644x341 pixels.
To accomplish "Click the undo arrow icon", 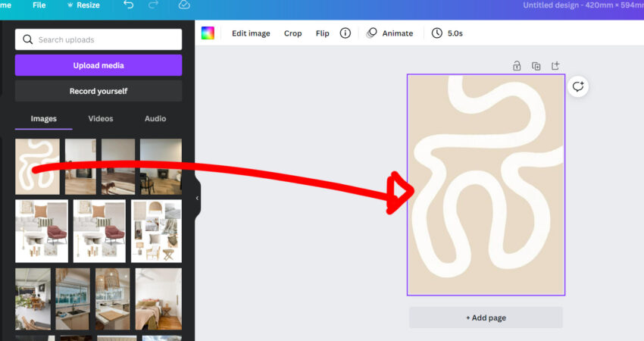I will (x=128, y=5).
